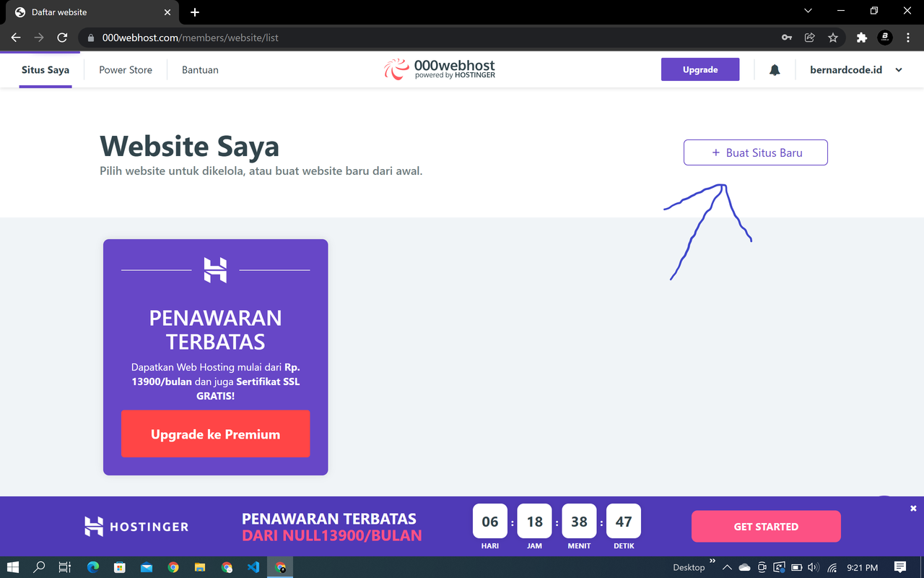The width and height of the screenshot is (924, 578).
Task: Open battery status tray icon
Action: coord(796,567)
